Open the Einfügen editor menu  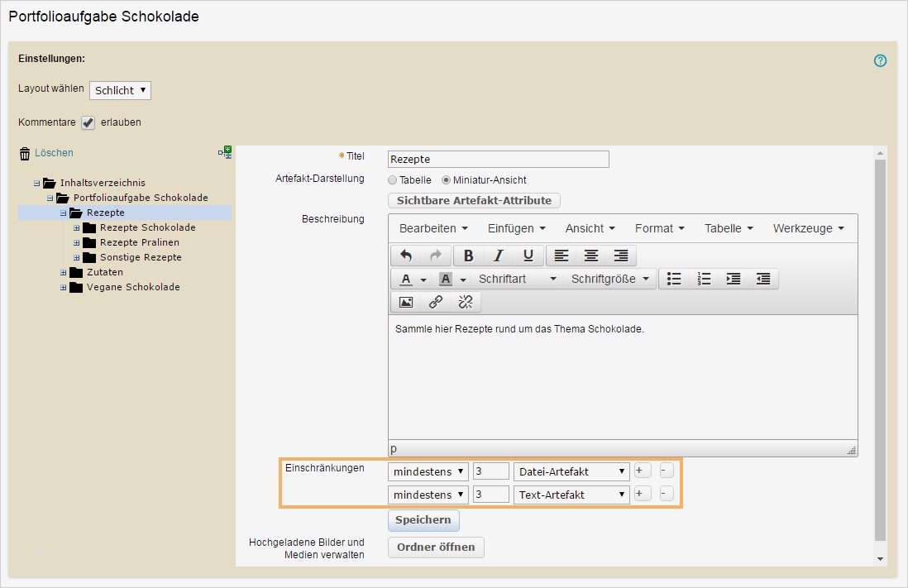[516, 228]
